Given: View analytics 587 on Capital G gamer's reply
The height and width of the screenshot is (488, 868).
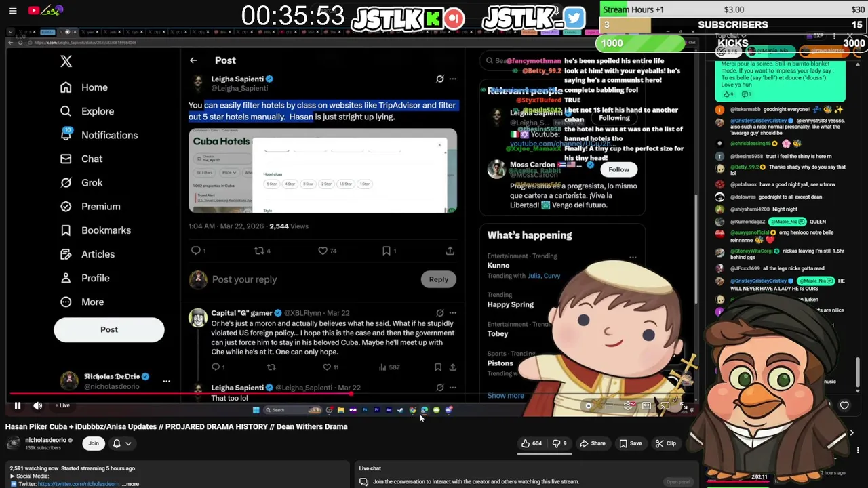Looking at the screenshot, I should [x=389, y=367].
